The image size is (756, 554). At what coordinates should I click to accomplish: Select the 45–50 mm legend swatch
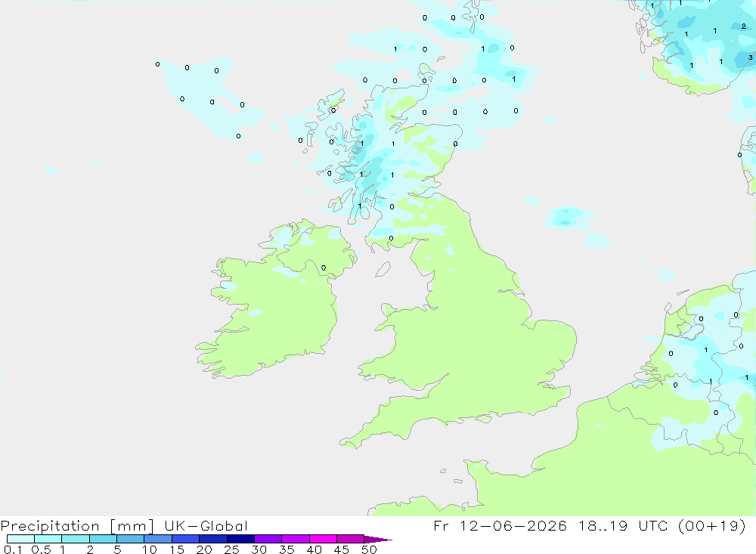pyautogui.click(x=351, y=539)
